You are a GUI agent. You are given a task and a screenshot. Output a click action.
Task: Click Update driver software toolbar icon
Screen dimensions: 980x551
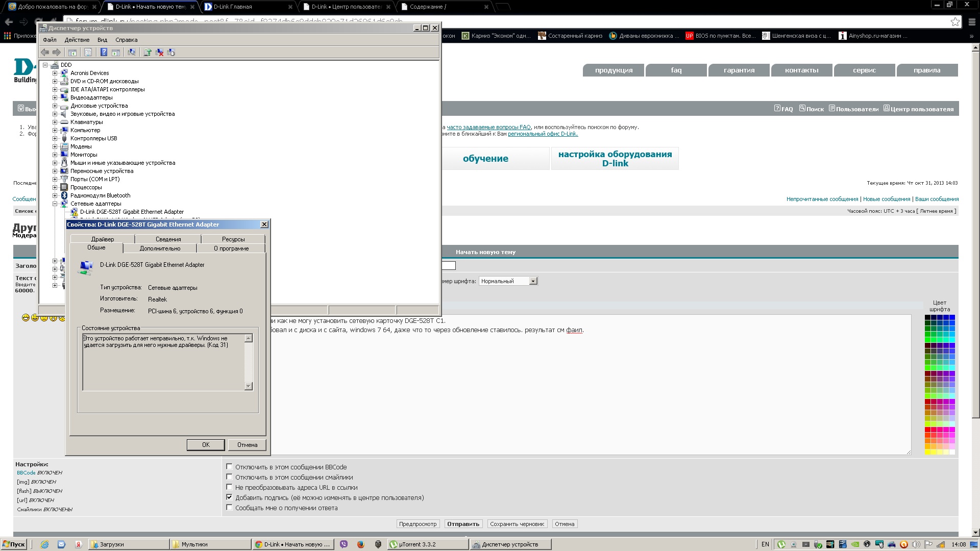pos(148,52)
